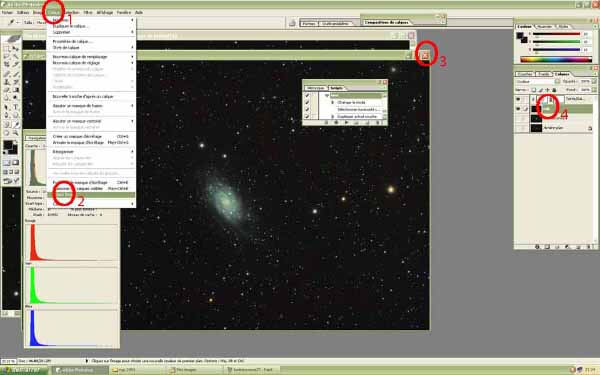
Task: Click the rainbow color spectrum bar
Action: click(556, 59)
